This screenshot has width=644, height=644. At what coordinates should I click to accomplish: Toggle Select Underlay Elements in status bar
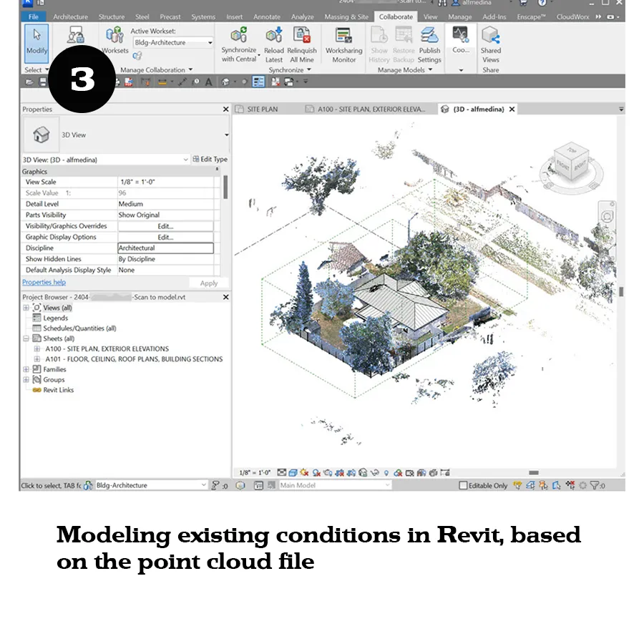point(530,485)
